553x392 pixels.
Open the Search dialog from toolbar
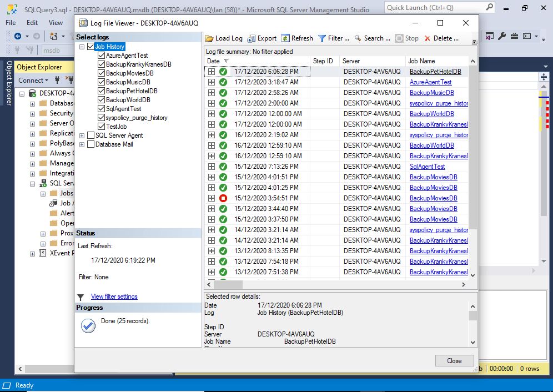pyautogui.click(x=373, y=38)
